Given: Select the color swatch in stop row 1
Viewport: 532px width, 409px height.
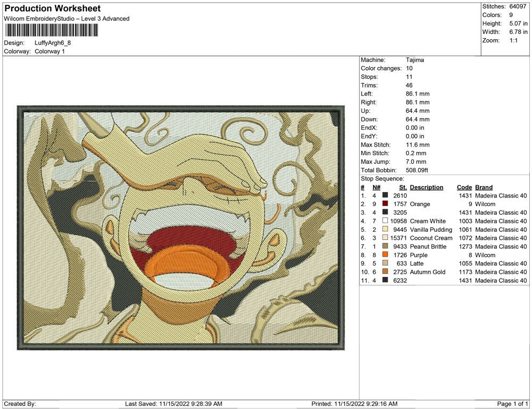Looking at the screenshot, I should click(x=385, y=195).
